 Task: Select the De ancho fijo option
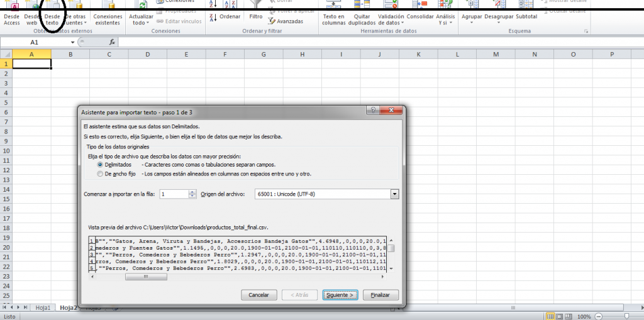(99, 174)
